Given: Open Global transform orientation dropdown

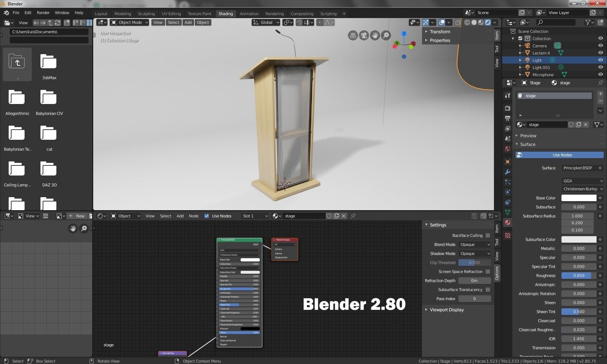Looking at the screenshot, I should 266,22.
